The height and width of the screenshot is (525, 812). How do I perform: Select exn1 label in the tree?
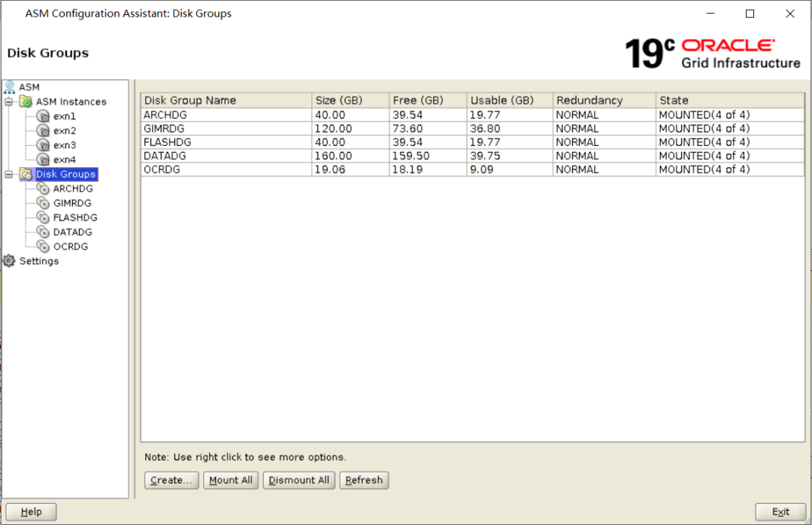pos(64,116)
